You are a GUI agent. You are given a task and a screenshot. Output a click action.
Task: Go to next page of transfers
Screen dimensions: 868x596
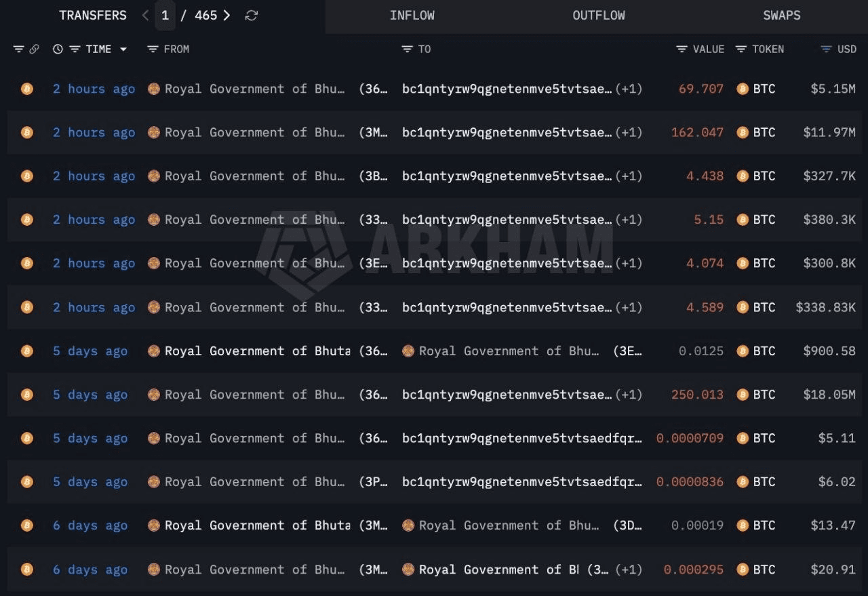click(226, 16)
